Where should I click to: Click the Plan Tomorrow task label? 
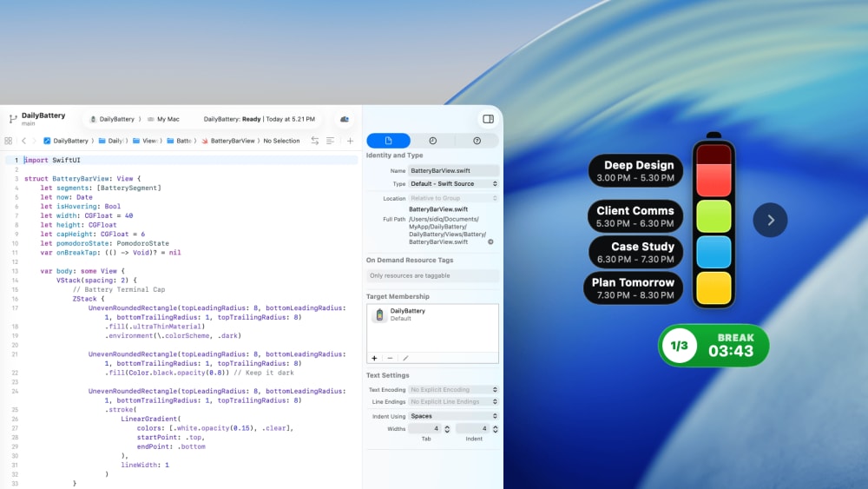click(x=633, y=288)
